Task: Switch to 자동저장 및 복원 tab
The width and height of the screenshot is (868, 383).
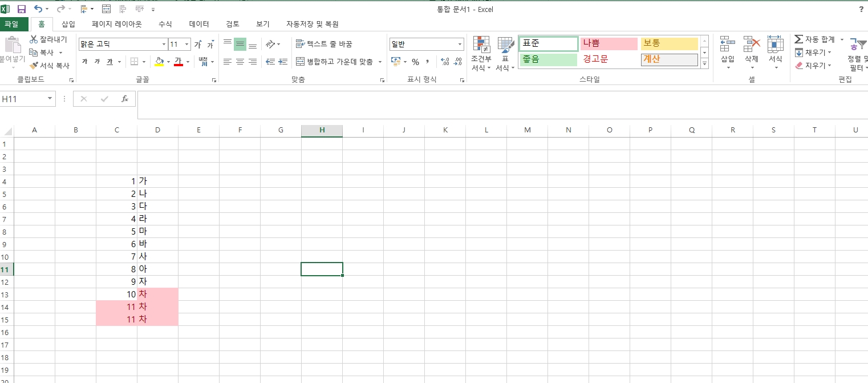Action: [x=313, y=24]
